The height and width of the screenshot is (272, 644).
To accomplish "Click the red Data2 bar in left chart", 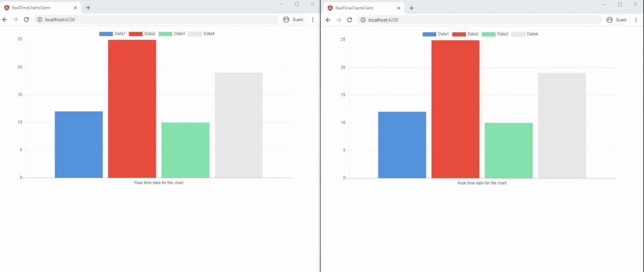I will coord(132,109).
